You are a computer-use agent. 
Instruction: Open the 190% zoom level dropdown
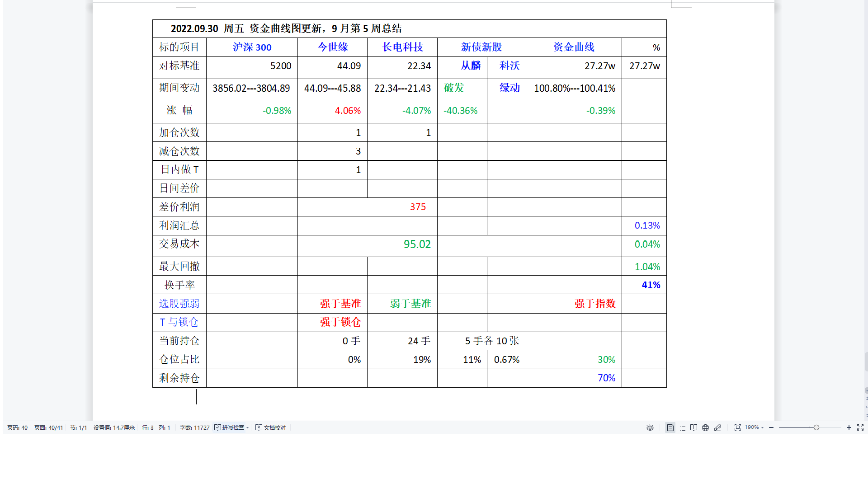tap(762, 427)
